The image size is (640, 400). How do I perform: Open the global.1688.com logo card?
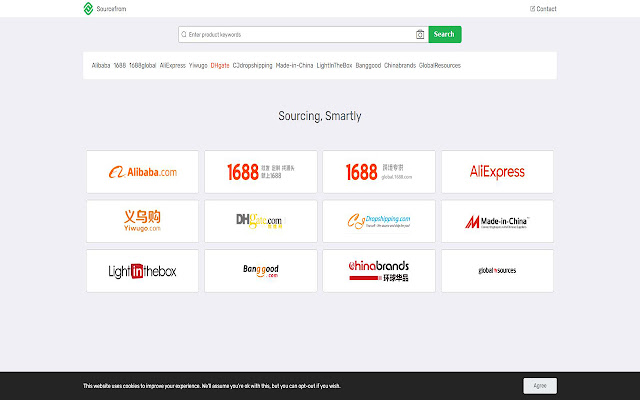pyautogui.click(x=379, y=172)
